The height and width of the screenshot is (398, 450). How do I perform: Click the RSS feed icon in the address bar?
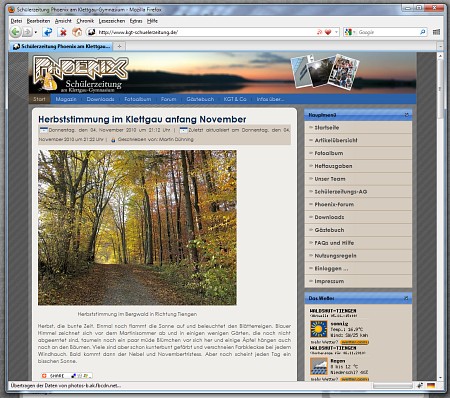pos(319,32)
